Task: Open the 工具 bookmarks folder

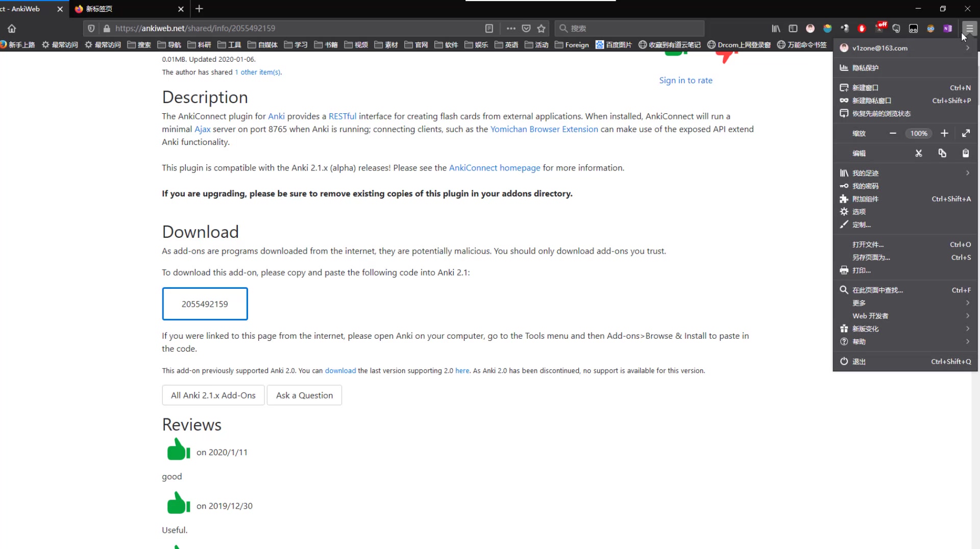Action: 229,45
